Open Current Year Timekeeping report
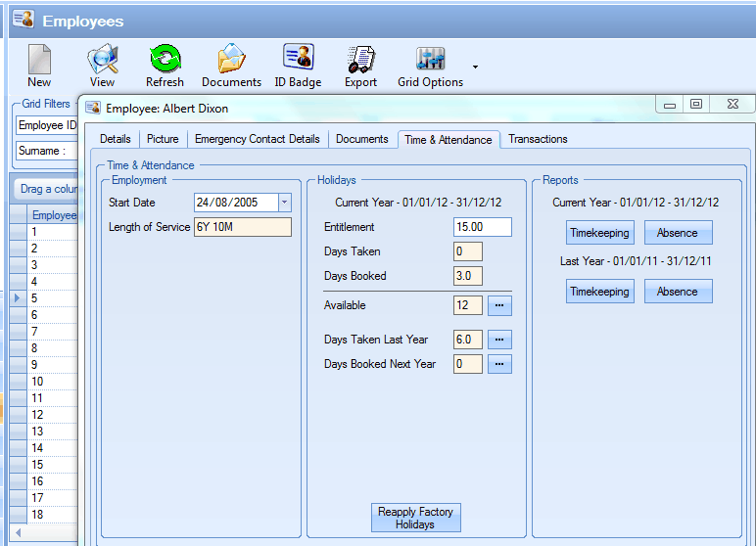 [x=601, y=233]
